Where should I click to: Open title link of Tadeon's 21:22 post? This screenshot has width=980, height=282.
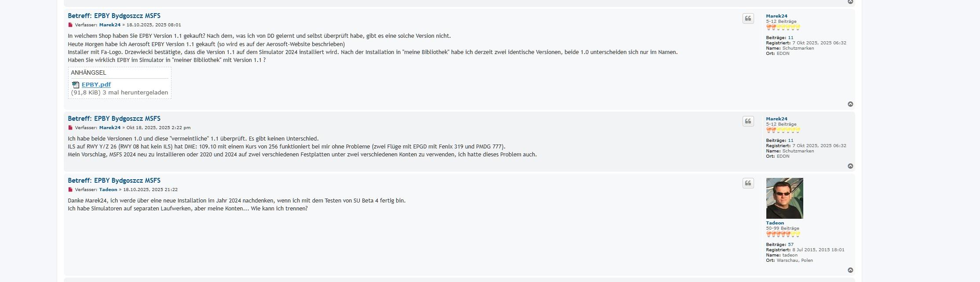(114, 181)
